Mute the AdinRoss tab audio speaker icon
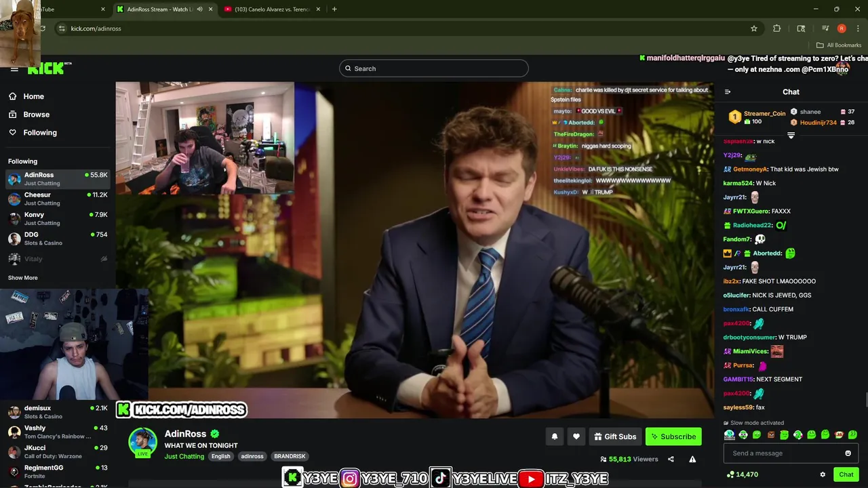The width and height of the screenshot is (868, 488). click(199, 9)
